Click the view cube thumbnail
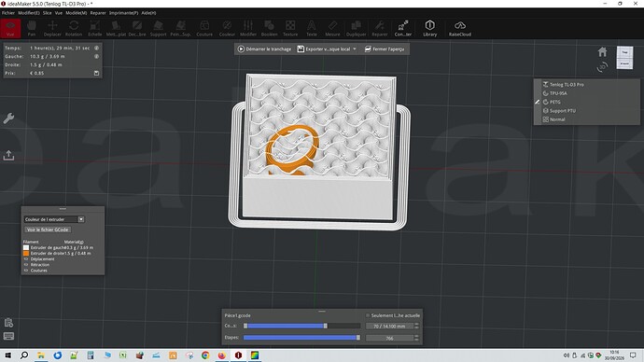Viewport: 644px width, 362px height. pos(624,58)
